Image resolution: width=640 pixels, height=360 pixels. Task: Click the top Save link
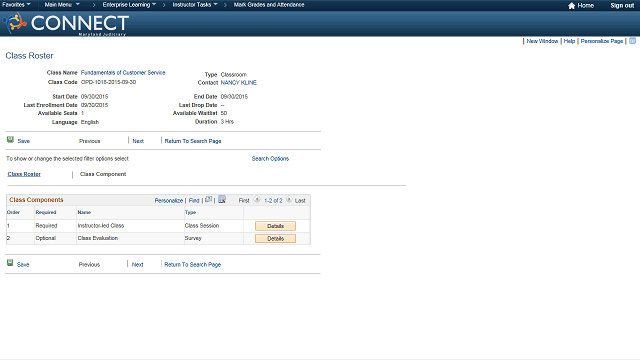click(x=24, y=141)
